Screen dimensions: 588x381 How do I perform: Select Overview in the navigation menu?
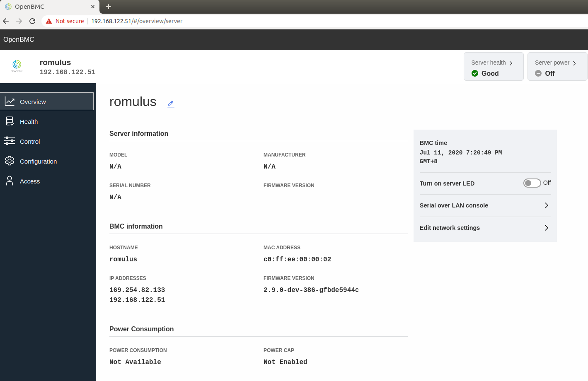tap(47, 101)
